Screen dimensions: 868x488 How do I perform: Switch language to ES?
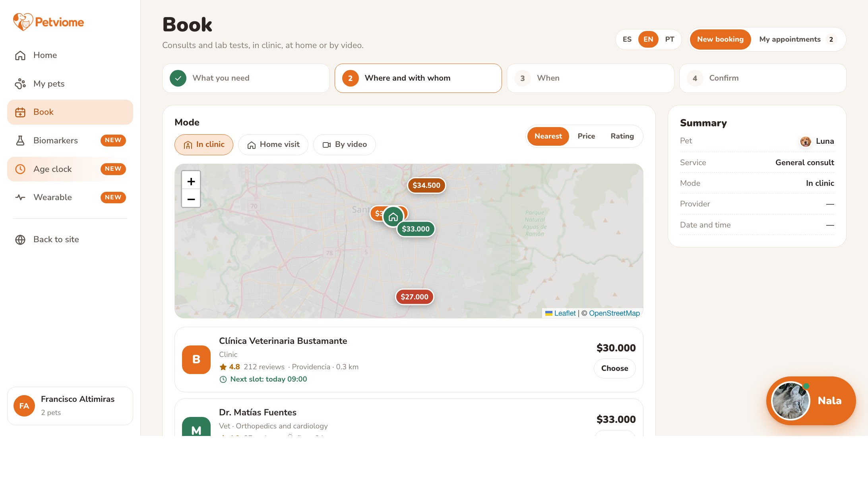point(627,39)
